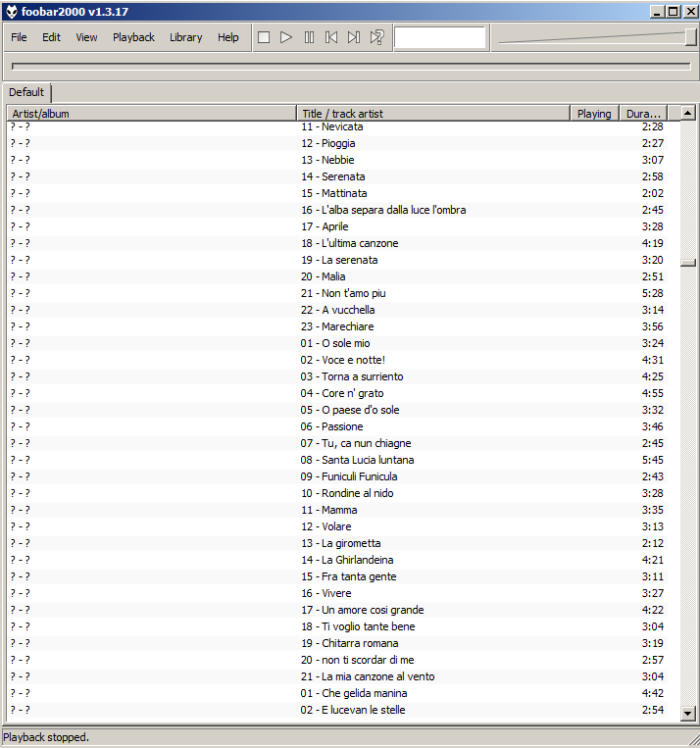Go to the previous track

tap(331, 37)
